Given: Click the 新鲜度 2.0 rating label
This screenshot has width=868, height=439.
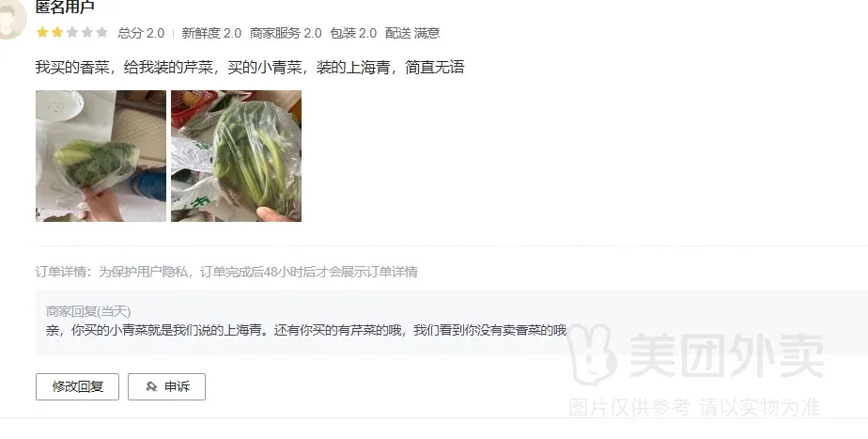Looking at the screenshot, I should tap(211, 33).
